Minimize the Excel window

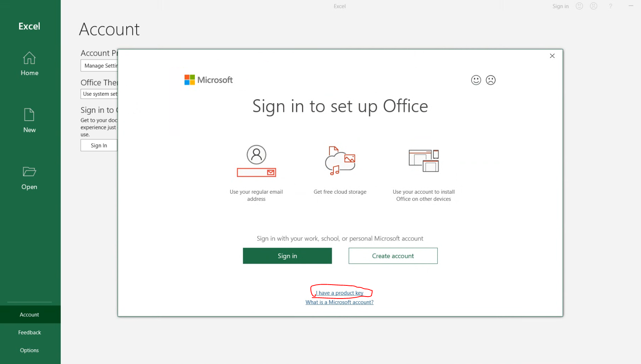coord(631,6)
